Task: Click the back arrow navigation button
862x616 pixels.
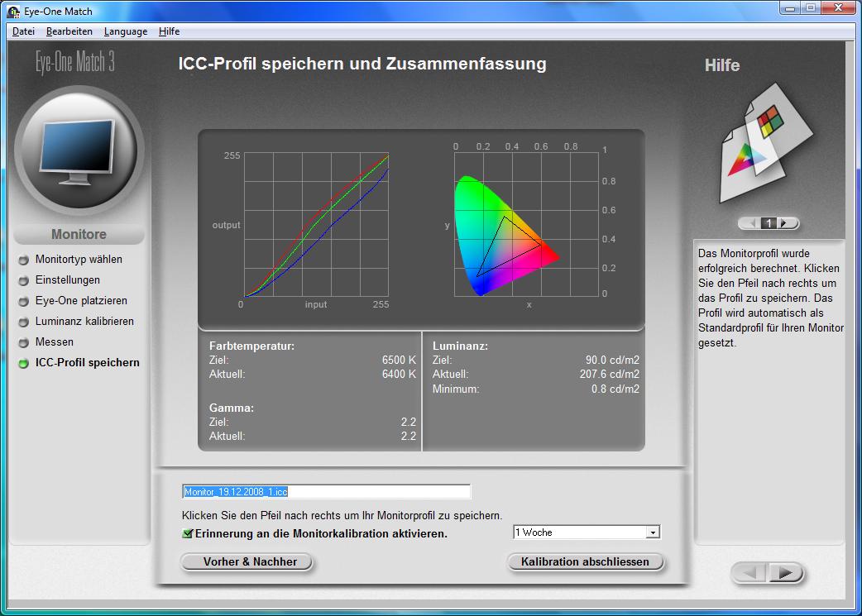Action: coord(749,573)
